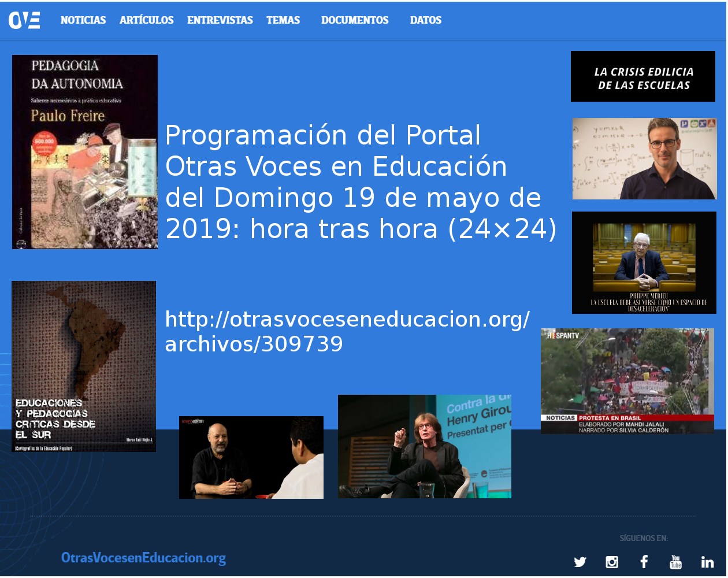
Task: Open the Instagram social icon
Action: (612, 562)
